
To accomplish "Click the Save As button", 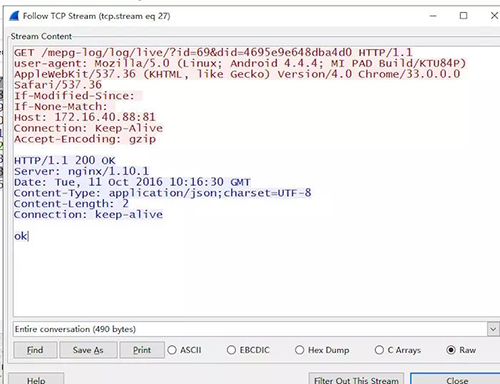I will (x=88, y=350).
